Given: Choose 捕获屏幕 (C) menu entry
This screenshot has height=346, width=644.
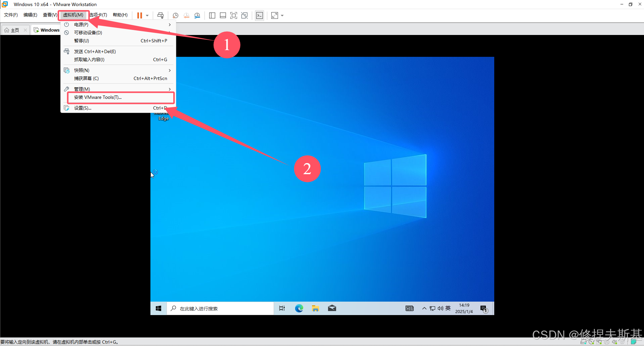Looking at the screenshot, I should coord(118,78).
